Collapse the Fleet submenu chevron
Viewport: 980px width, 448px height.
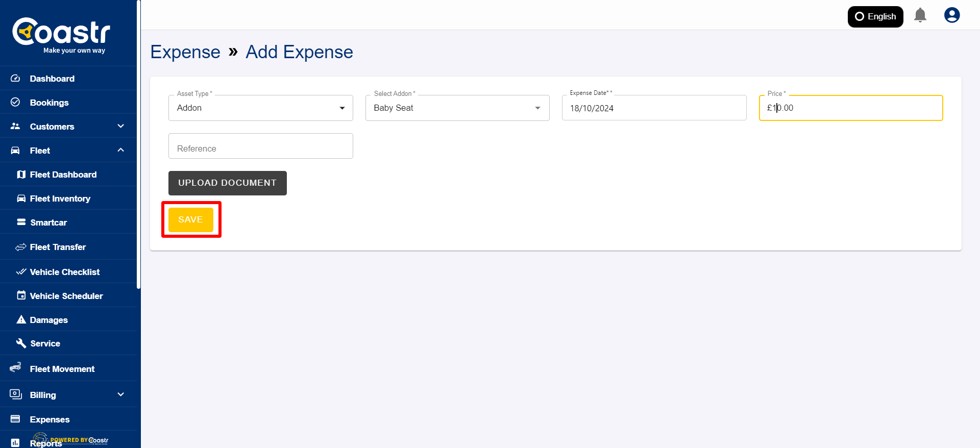[121, 150]
